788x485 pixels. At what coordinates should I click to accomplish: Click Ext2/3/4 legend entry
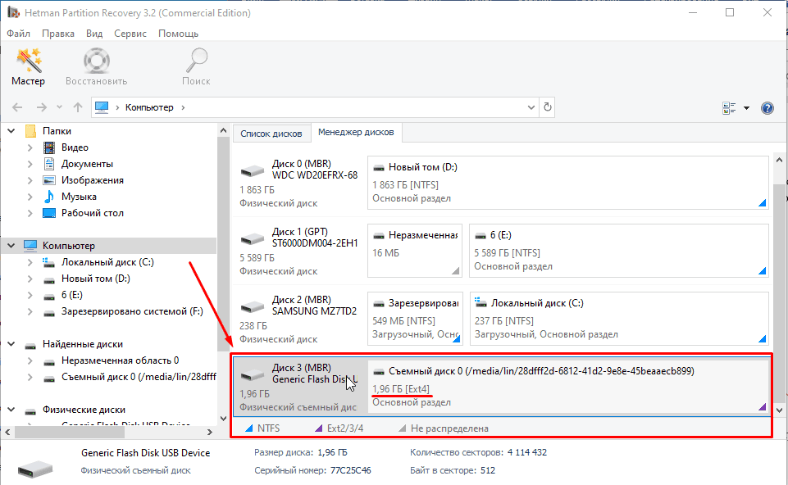[x=339, y=429]
